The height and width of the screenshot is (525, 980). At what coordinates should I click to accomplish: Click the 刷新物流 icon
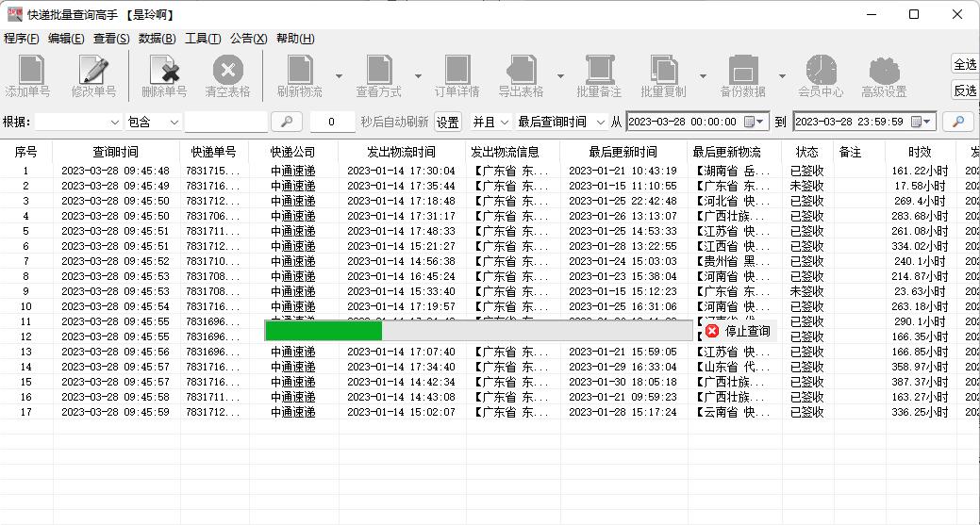[x=300, y=69]
